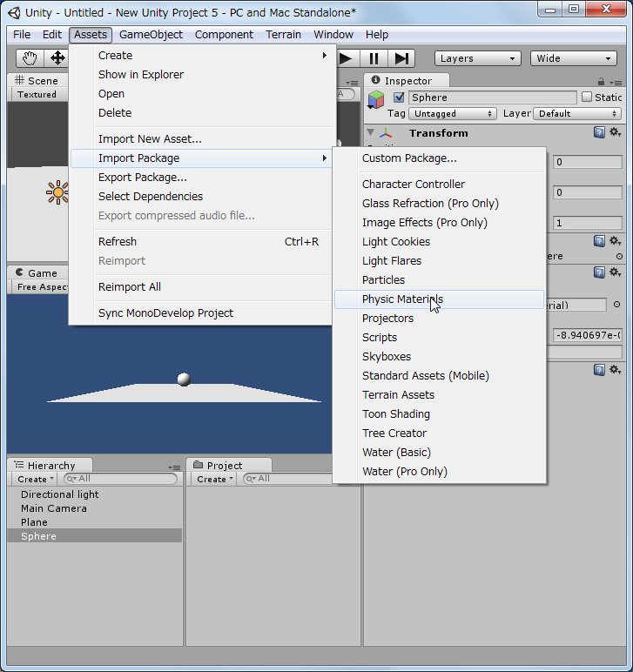Select the Hand tool in the toolbar
The width and height of the screenshot is (633, 672).
click(30, 58)
